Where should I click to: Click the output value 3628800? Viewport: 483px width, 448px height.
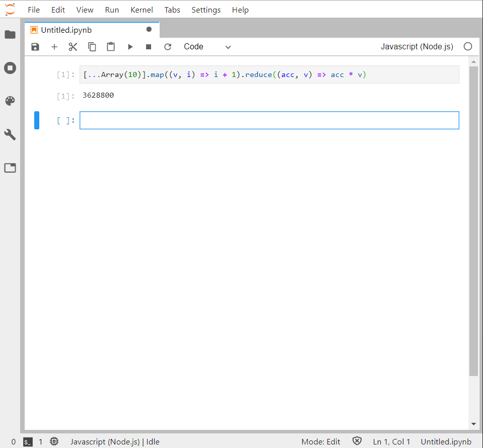[98, 96]
